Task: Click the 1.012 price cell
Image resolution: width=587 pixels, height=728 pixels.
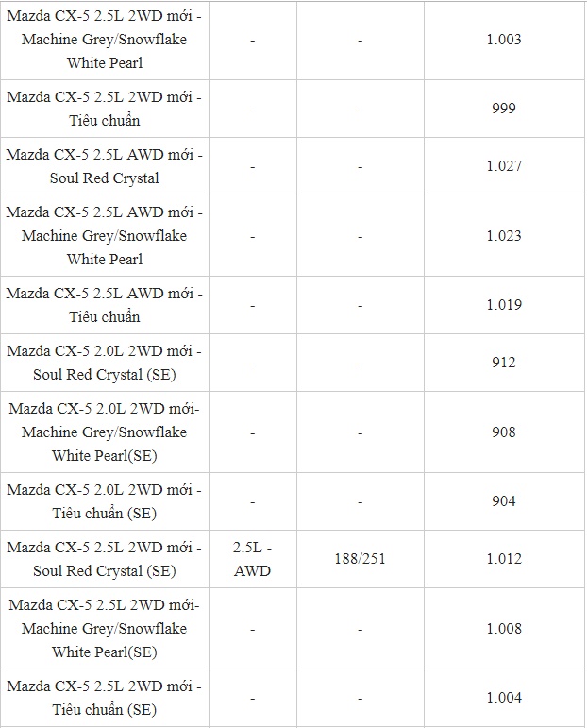Action: tap(503, 559)
